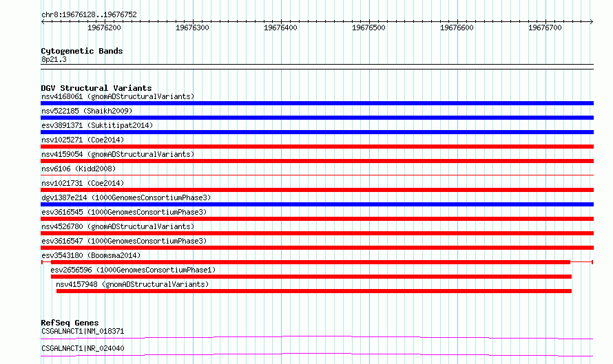613x364 pixels.
Task: Open nsv4159054 gnomAD variant label
Action: (x=118, y=154)
